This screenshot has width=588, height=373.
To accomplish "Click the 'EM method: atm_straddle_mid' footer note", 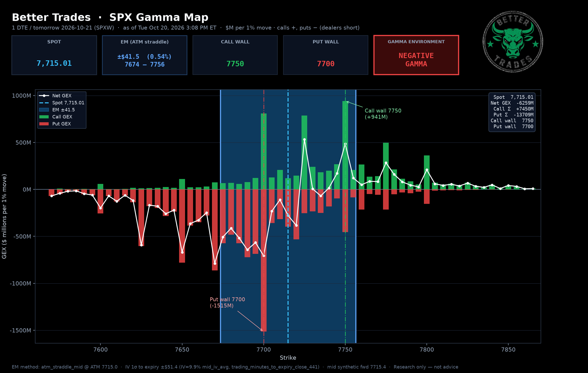I will click(x=65, y=367).
